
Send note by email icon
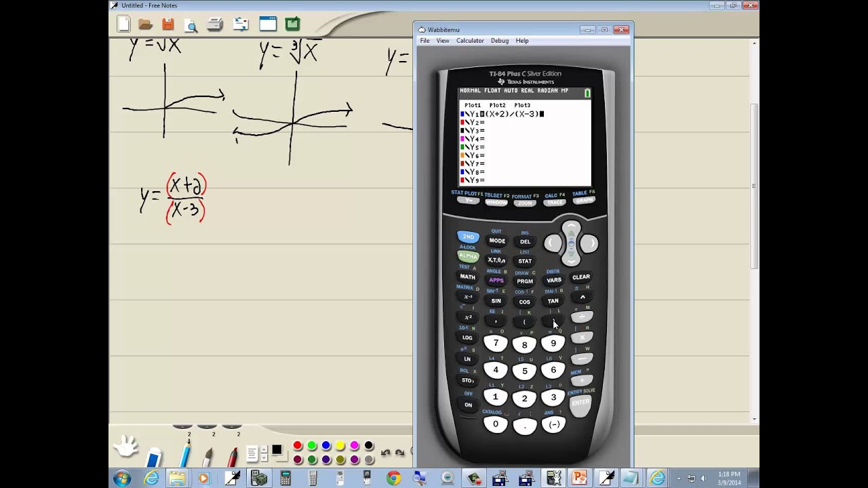click(241, 24)
